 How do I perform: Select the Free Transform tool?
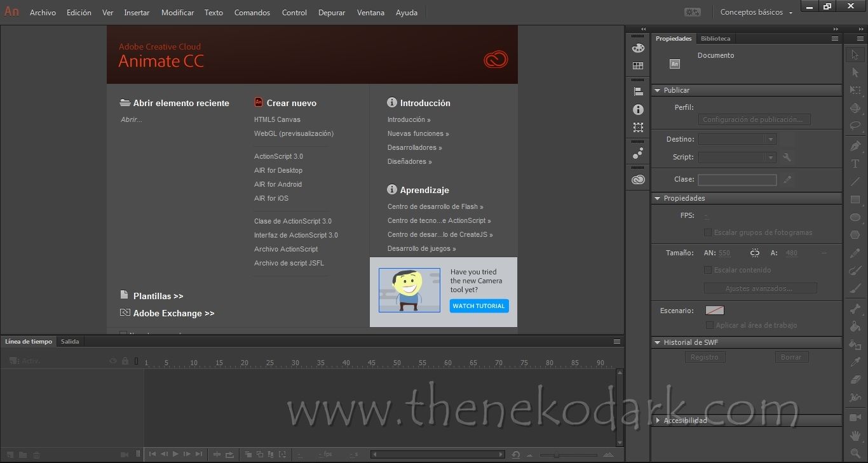click(x=855, y=90)
